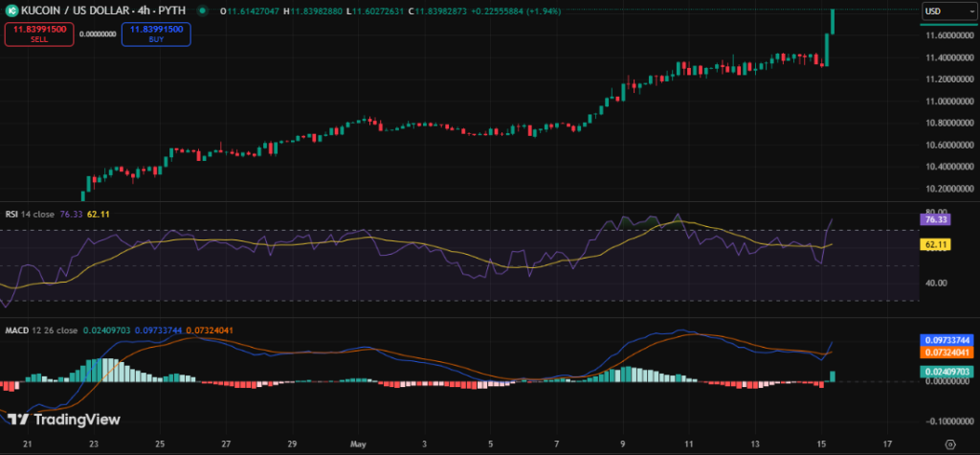Click date 23 on the time axis
Screen dimensions: 980x455
pos(93,444)
